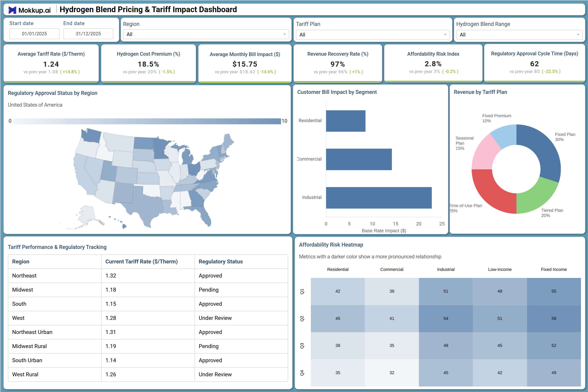The image size is (588, 392).
Task: Expand the Hydrogen Blend Range dropdown
Action: click(519, 34)
